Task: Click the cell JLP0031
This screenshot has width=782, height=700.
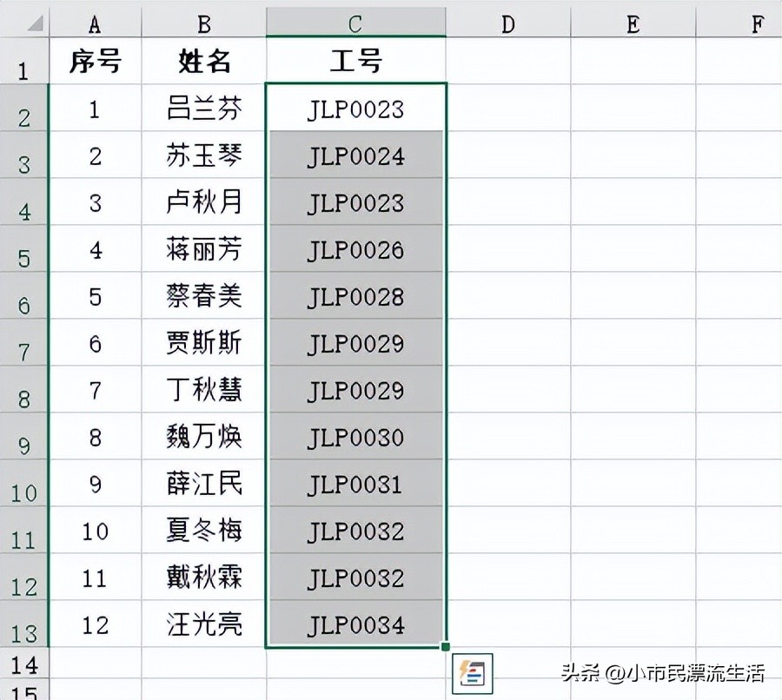Action: pyautogui.click(x=355, y=483)
